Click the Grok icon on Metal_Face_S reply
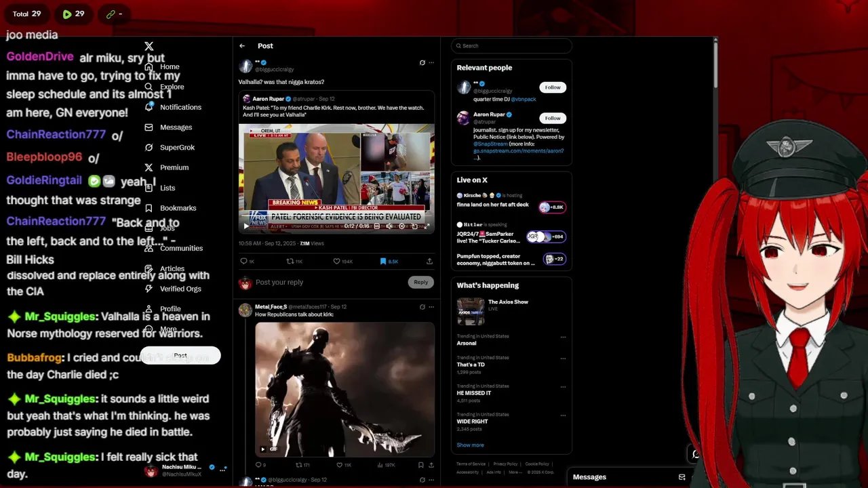The height and width of the screenshot is (488, 868). (422, 307)
